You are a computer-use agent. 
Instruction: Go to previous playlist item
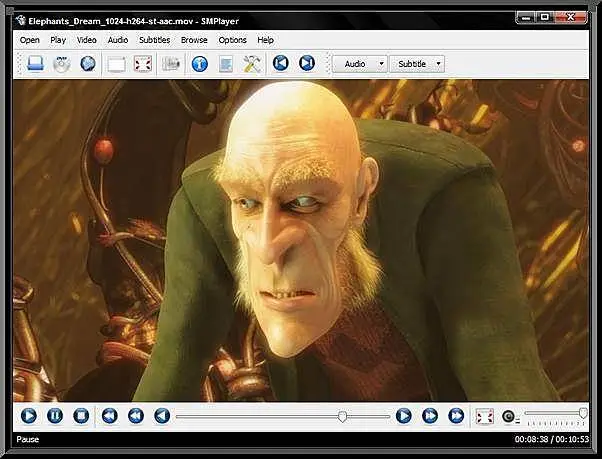[x=281, y=63]
